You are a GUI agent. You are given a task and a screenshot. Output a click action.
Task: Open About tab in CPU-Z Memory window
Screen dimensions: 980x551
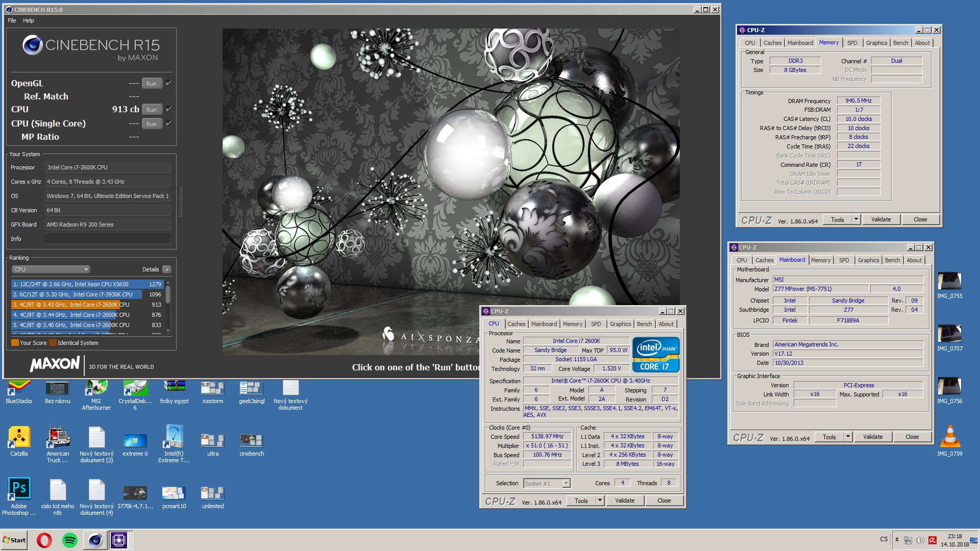pos(922,43)
